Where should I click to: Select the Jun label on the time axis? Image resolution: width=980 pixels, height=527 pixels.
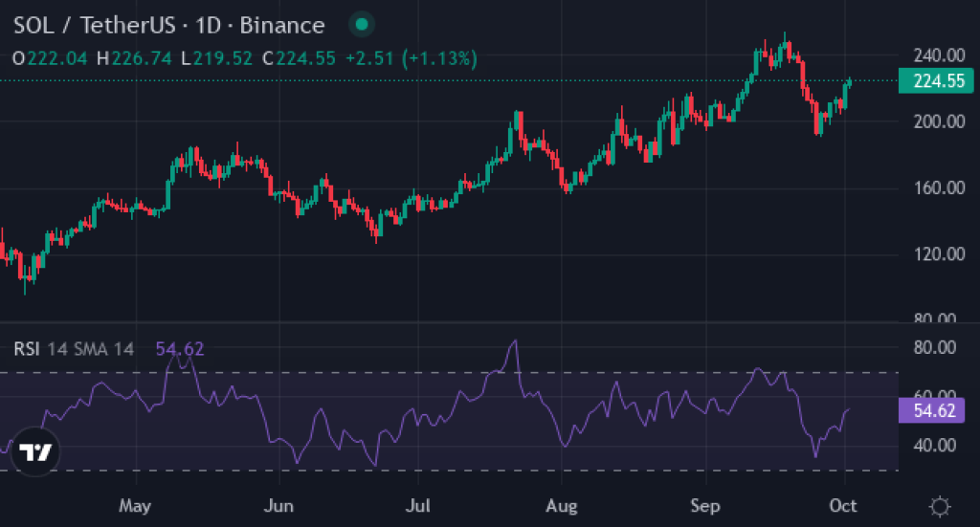[278, 505]
